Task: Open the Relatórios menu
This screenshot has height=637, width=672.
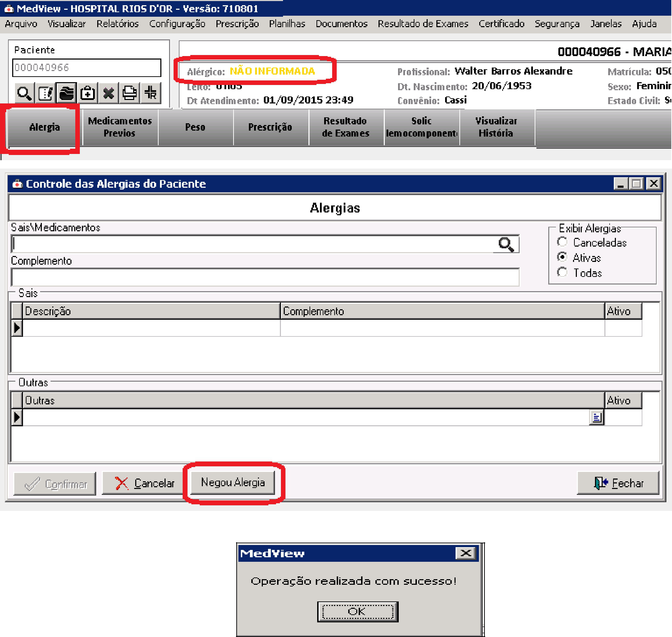Action: 117,24
